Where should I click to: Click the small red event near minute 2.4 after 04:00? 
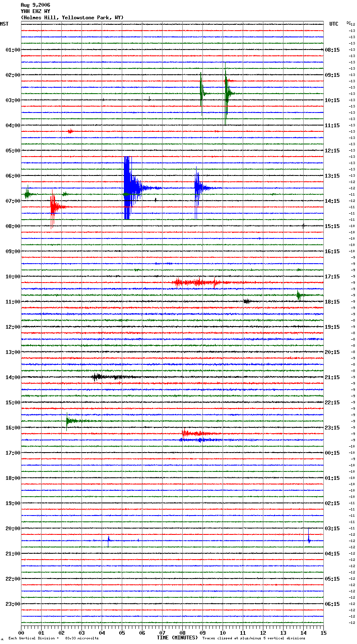[x=70, y=131]
